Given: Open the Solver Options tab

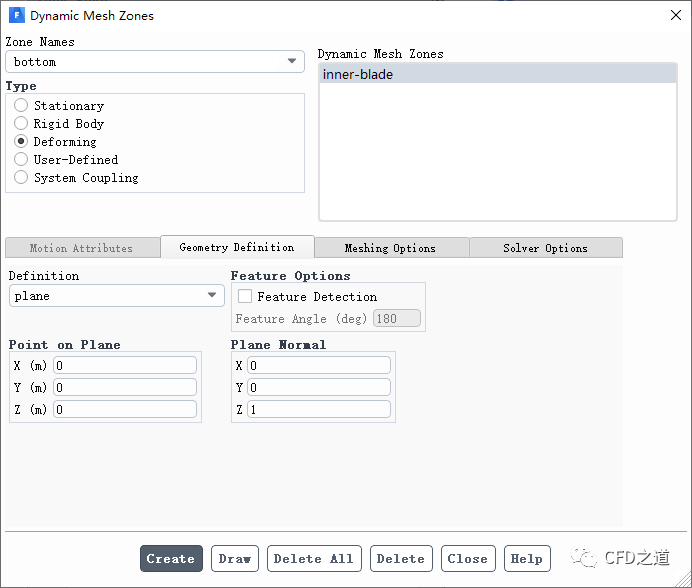Looking at the screenshot, I should [x=545, y=248].
